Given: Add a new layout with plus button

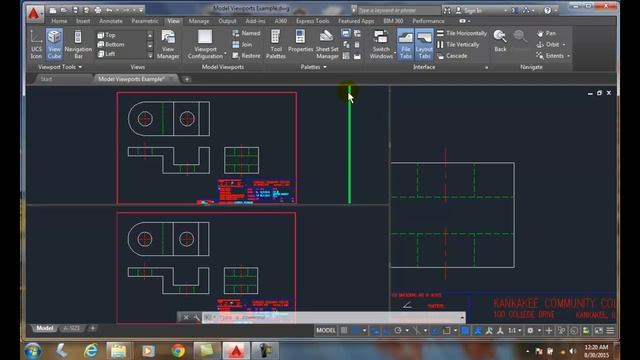Looking at the screenshot, I should pos(93,328).
